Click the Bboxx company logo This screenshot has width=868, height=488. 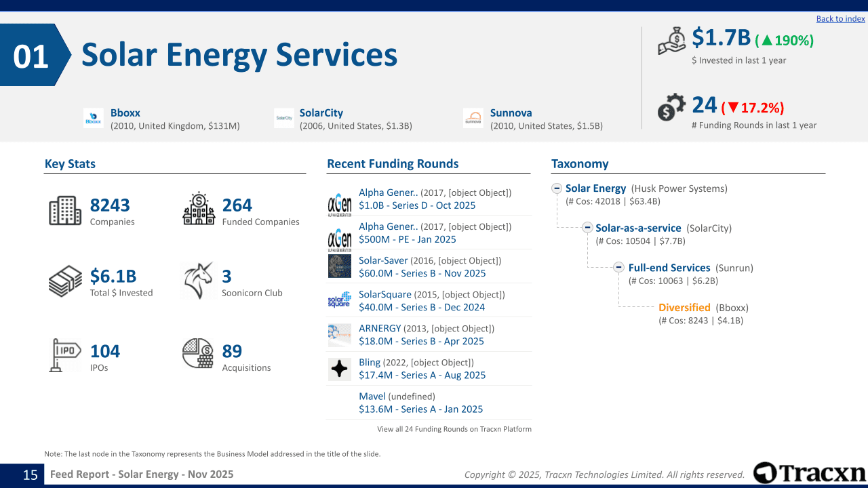pyautogui.click(x=93, y=118)
